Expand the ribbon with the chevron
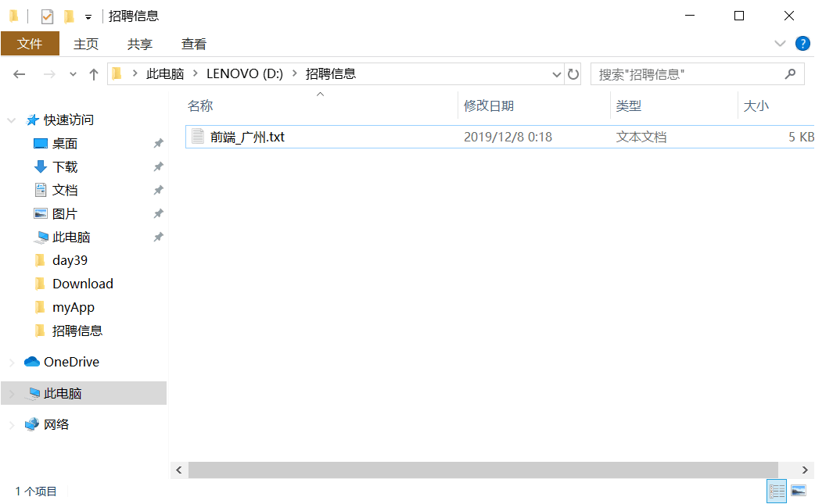This screenshot has height=504, width=815. 780,44
